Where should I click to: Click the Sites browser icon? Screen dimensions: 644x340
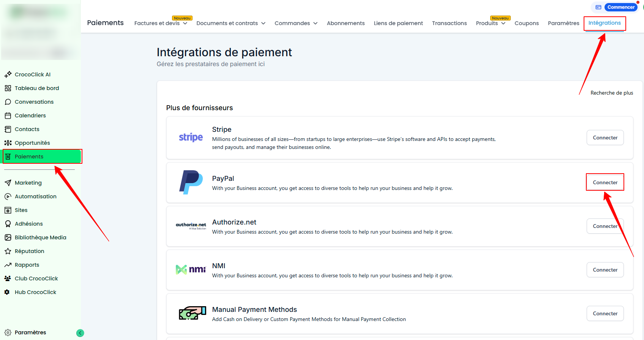(8, 210)
